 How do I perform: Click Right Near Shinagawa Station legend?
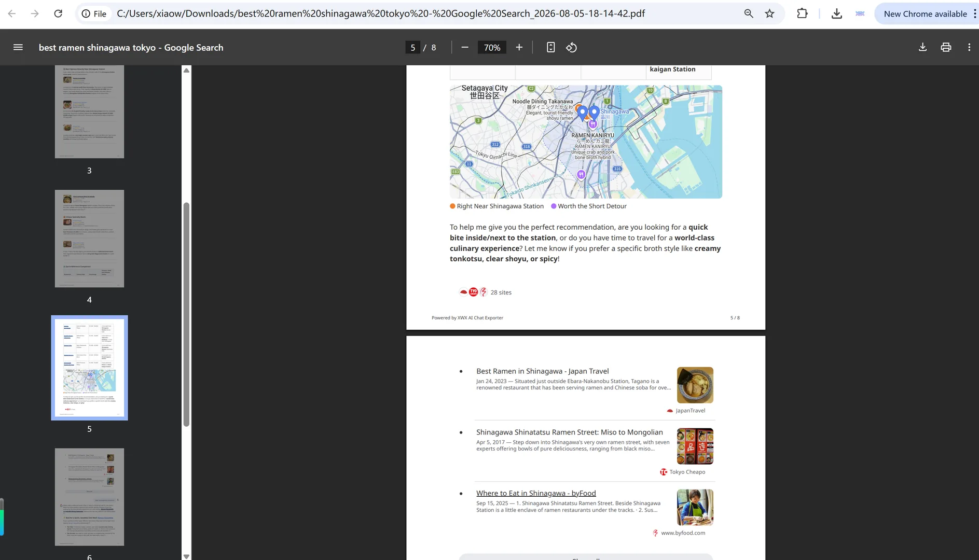click(x=497, y=206)
